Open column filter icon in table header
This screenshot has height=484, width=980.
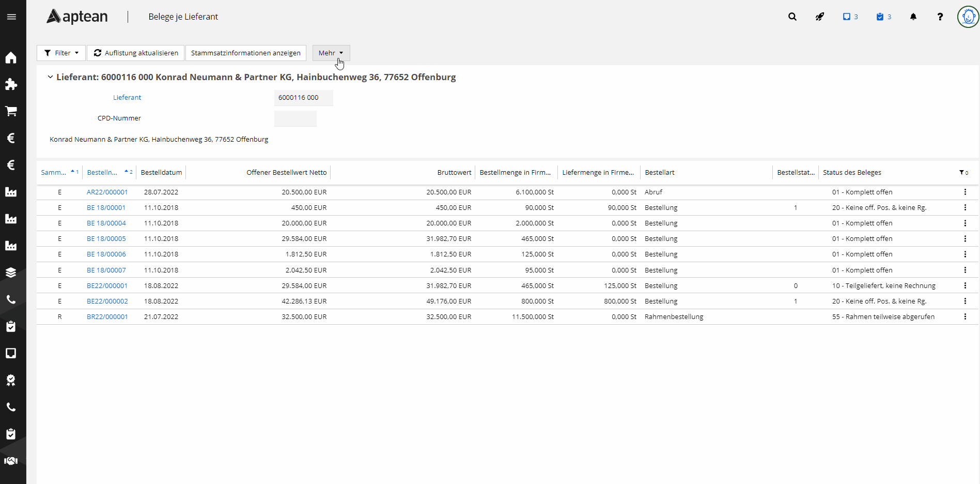(x=963, y=173)
